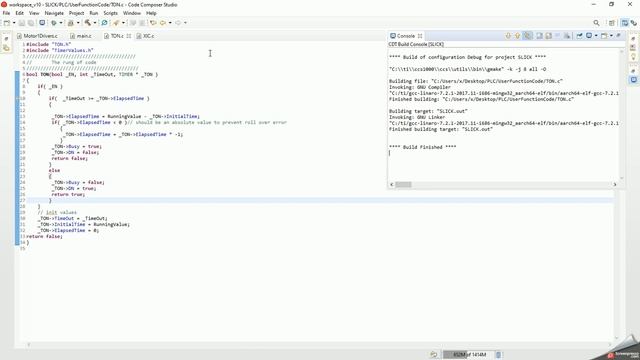Click console Previous Error up arrow

(x=518, y=36)
